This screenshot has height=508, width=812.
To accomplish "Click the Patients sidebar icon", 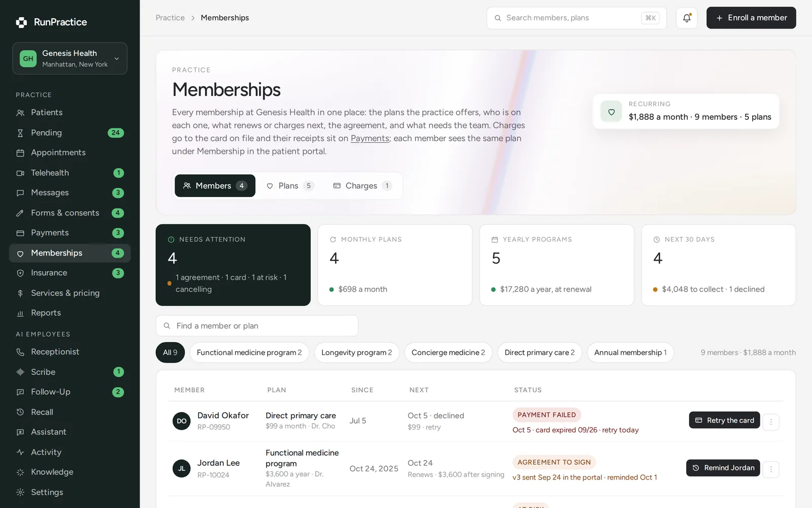I will (20, 113).
